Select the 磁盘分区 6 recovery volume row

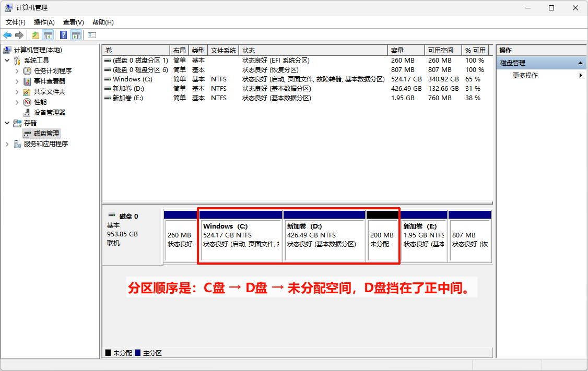tap(297, 70)
